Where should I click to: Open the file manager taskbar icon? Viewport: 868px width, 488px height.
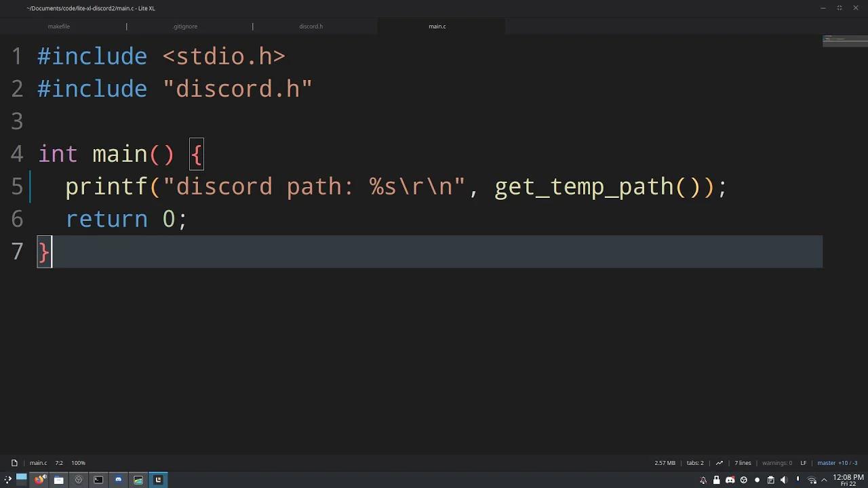tap(59, 479)
